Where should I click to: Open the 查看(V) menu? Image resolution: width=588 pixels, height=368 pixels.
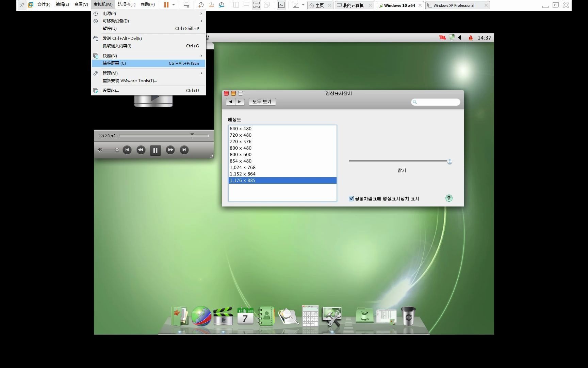(81, 4)
